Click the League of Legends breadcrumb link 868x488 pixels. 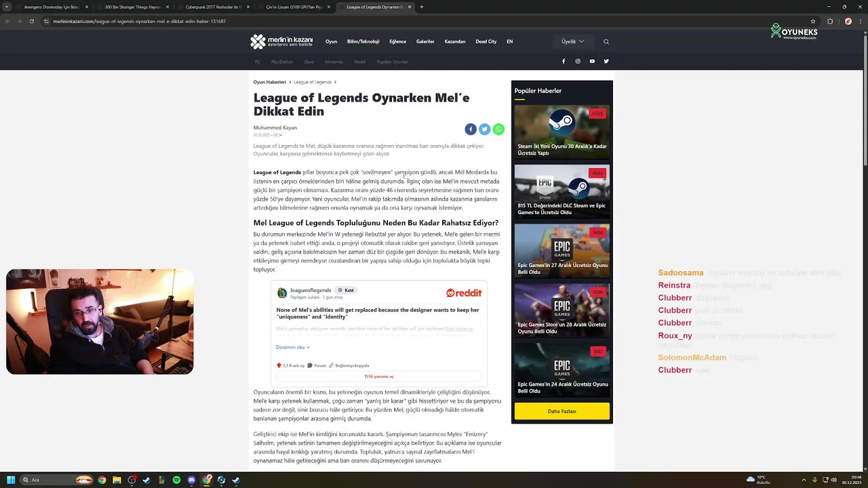coord(313,82)
